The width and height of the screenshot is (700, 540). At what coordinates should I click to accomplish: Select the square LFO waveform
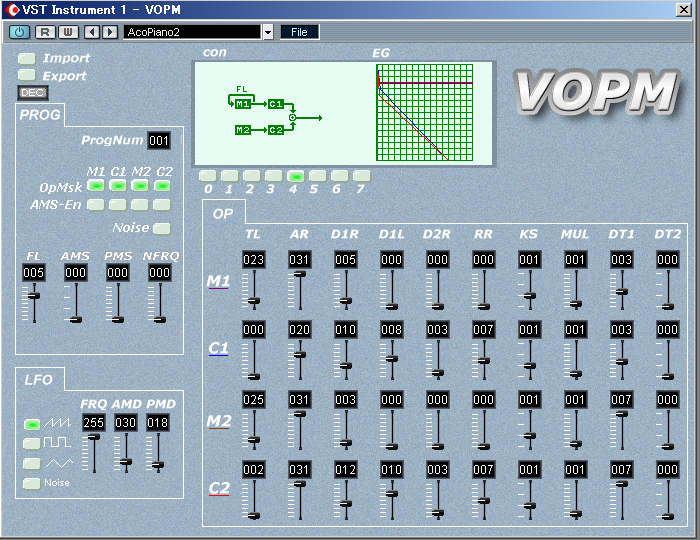(32, 444)
